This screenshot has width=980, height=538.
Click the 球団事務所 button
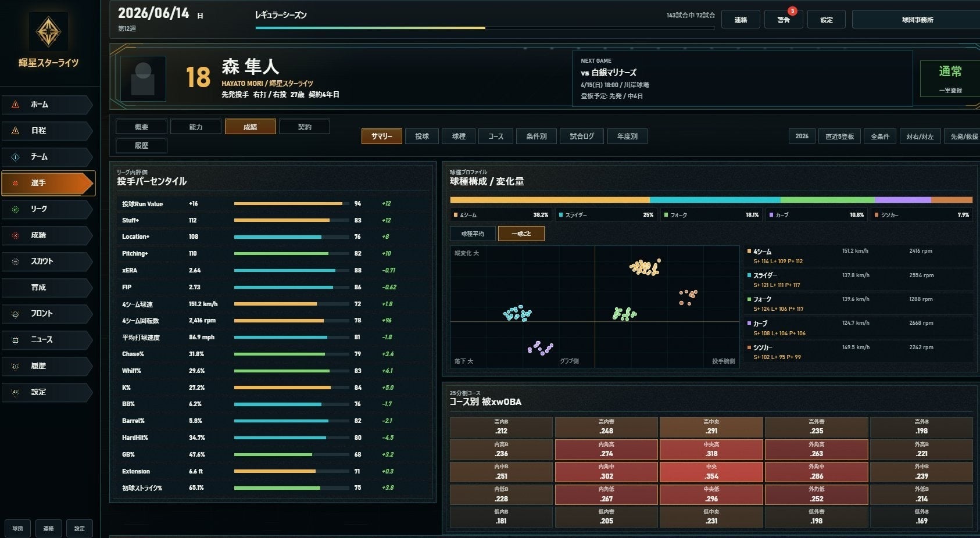[917, 19]
